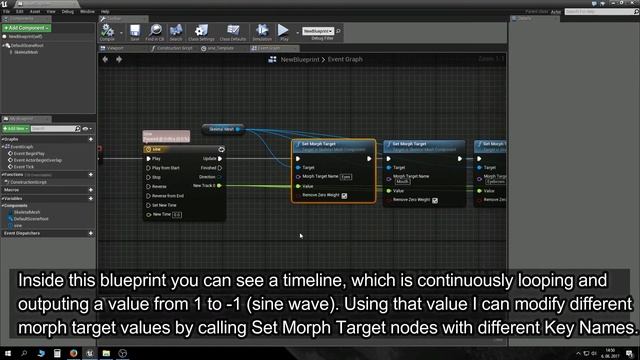
Task: Click the graph back navigation arrow
Action: coord(105,60)
